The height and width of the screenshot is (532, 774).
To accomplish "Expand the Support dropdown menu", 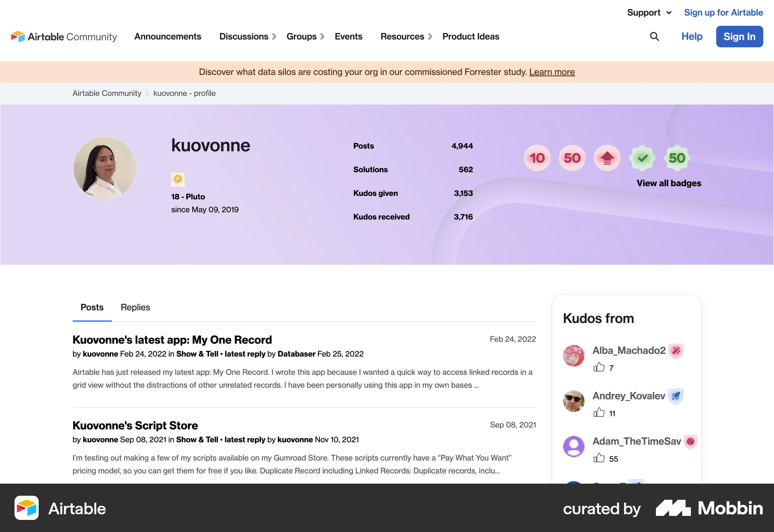I will point(649,12).
